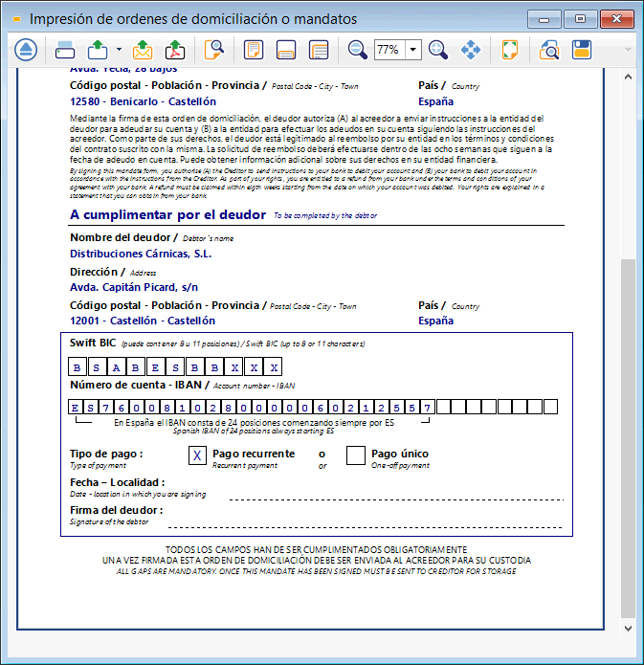
Task: Toggle the Pago recurrente checkbox
Action: (197, 455)
